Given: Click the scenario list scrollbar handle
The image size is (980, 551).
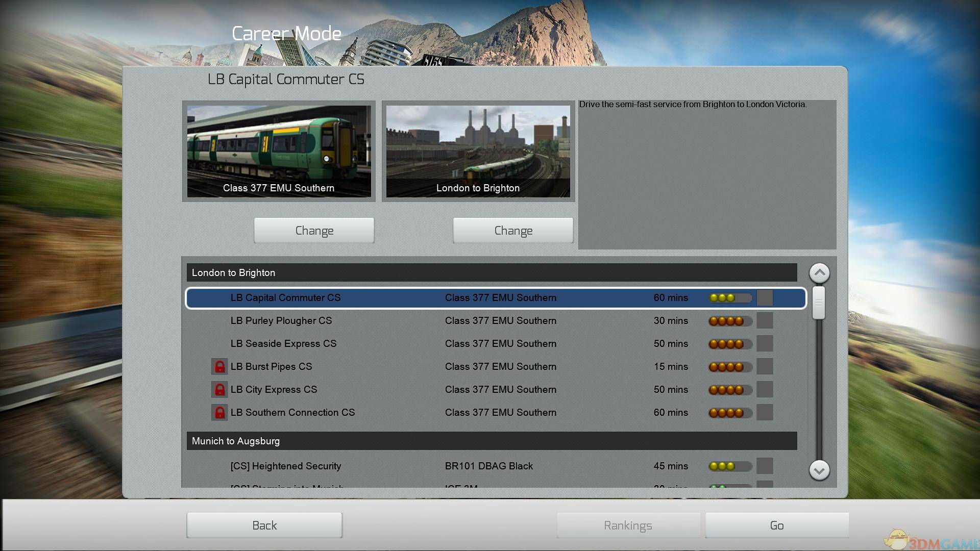Looking at the screenshot, I should click(x=819, y=303).
